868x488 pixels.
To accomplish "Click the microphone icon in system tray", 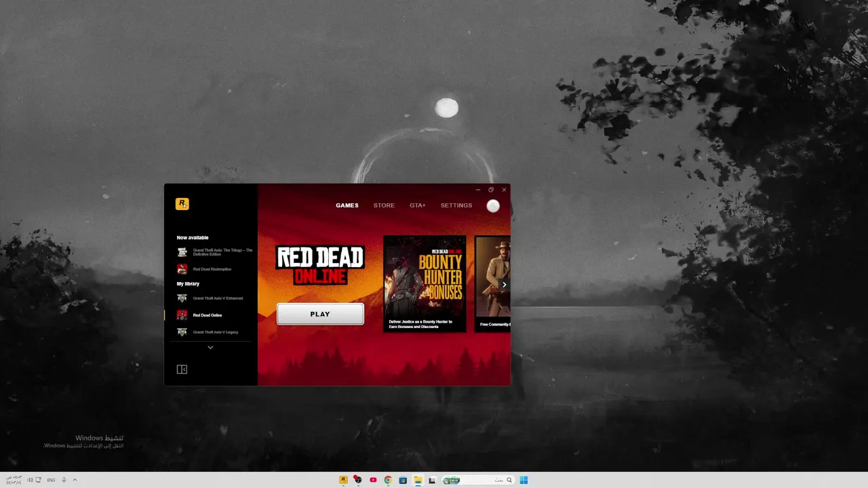I will [x=64, y=480].
